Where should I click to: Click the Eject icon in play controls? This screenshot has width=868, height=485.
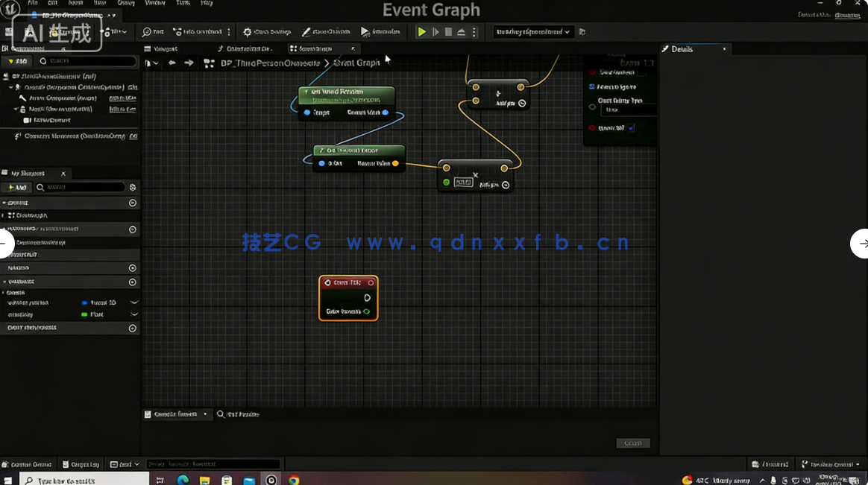point(461,32)
